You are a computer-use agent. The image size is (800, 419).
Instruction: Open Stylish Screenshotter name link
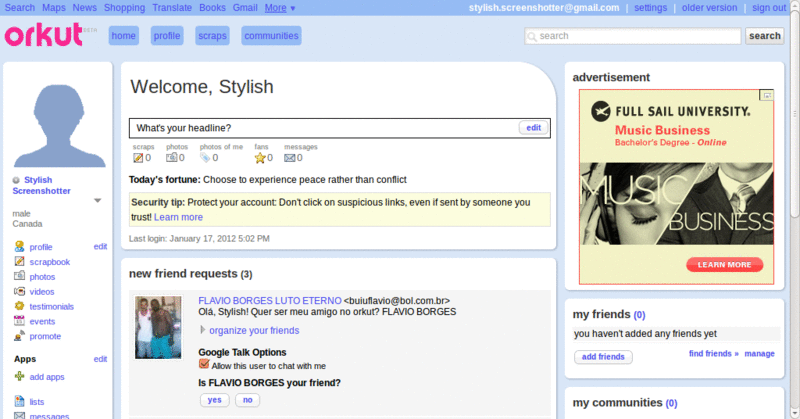pos(41,185)
